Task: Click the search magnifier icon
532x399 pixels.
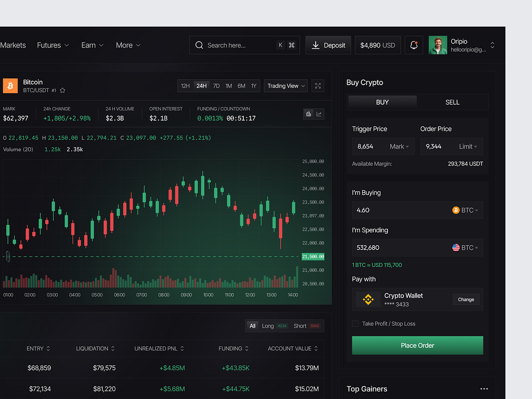Action: [x=199, y=45]
